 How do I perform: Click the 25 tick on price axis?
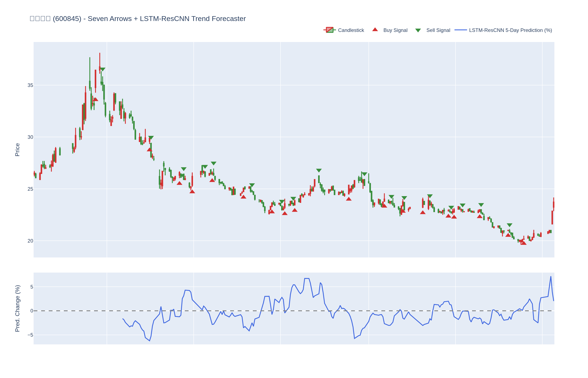(30, 189)
